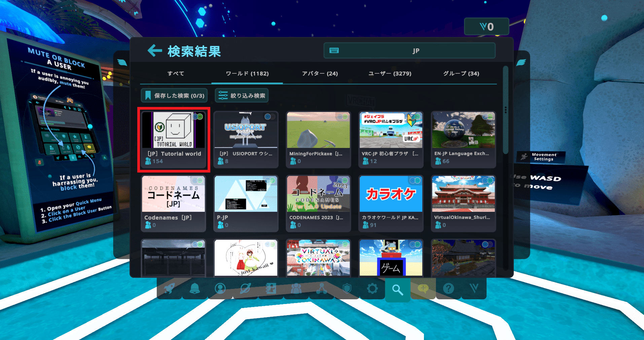Click the platform badge on Tutorial world thumbnail

pos(197,117)
